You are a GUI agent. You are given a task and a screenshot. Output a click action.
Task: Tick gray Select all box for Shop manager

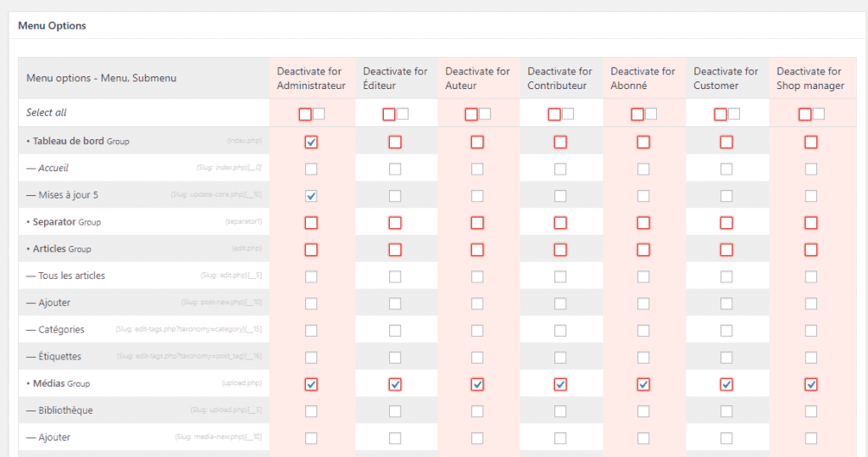819,114
